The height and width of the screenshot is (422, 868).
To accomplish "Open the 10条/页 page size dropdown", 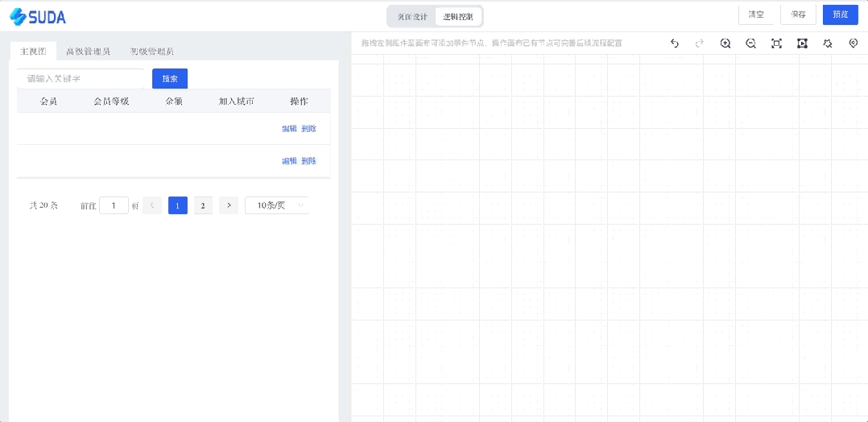I will [x=276, y=205].
